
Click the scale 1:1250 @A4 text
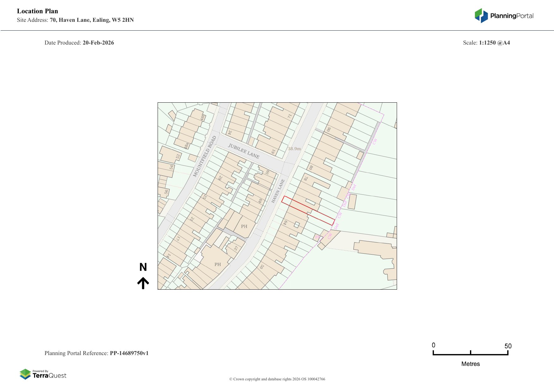(494, 43)
